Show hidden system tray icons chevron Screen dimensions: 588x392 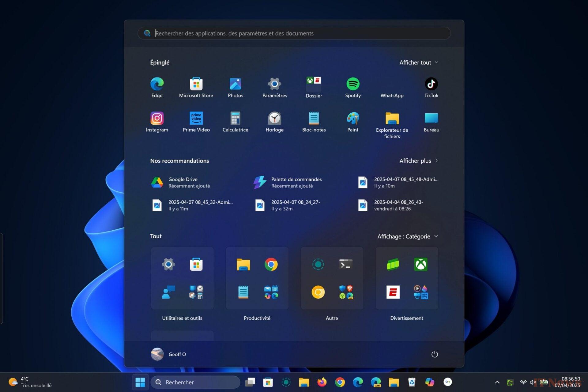tap(497, 382)
